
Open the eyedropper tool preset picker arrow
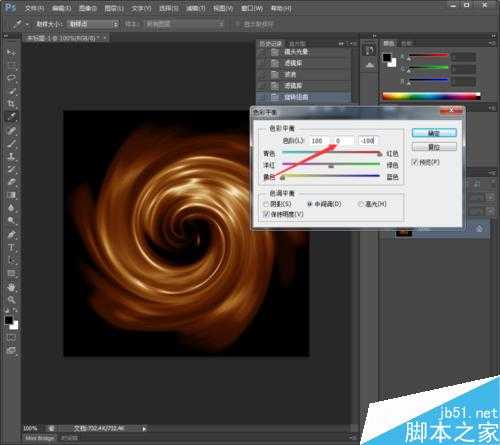[27, 24]
